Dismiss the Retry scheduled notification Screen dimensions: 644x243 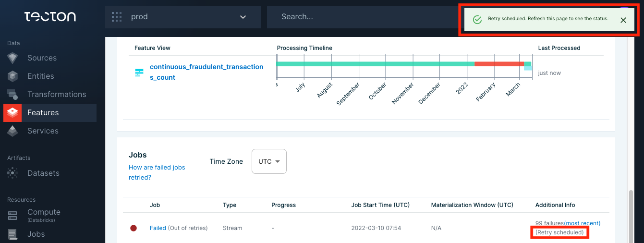(x=623, y=20)
